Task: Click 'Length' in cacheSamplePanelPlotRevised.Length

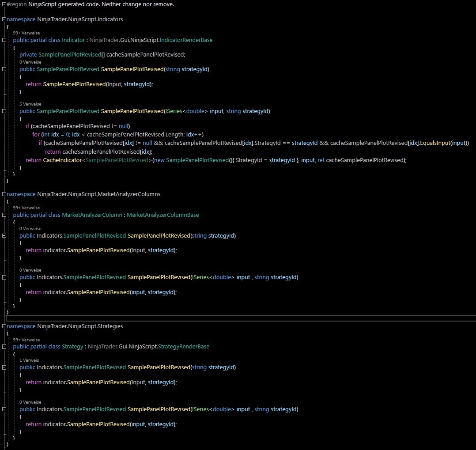Action: point(174,135)
